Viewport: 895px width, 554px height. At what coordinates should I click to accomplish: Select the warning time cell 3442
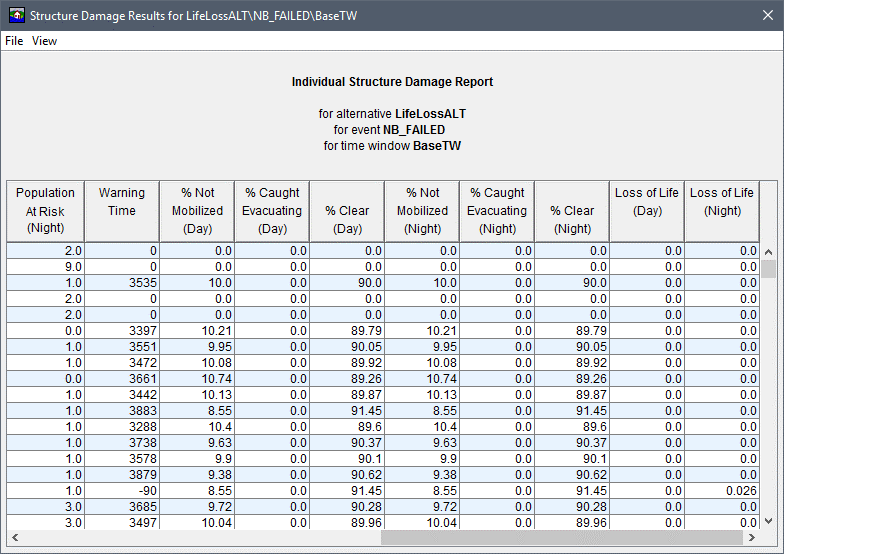pyautogui.click(x=122, y=395)
